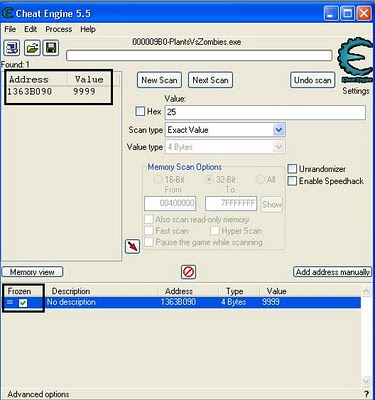This screenshot has width=375, height=400.
Task: Close the Cheat Engine window
Action: pyautogui.click(x=364, y=14)
